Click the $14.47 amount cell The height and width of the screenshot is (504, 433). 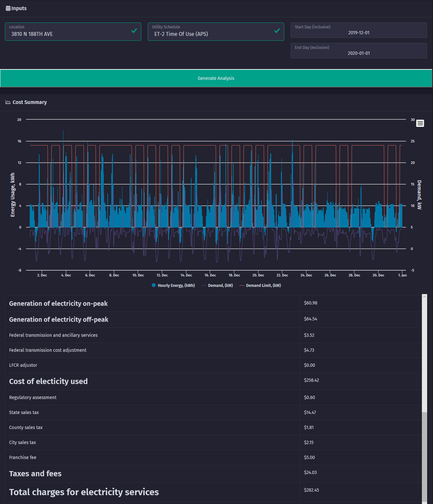click(361, 412)
